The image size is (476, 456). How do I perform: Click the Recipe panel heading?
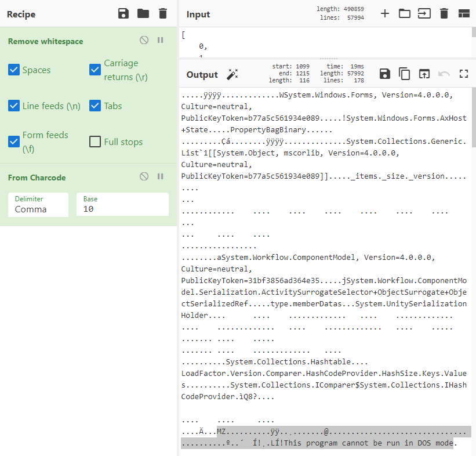(x=21, y=15)
